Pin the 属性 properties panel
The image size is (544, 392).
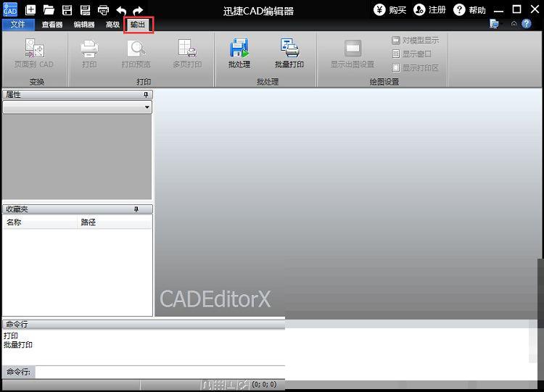146,95
